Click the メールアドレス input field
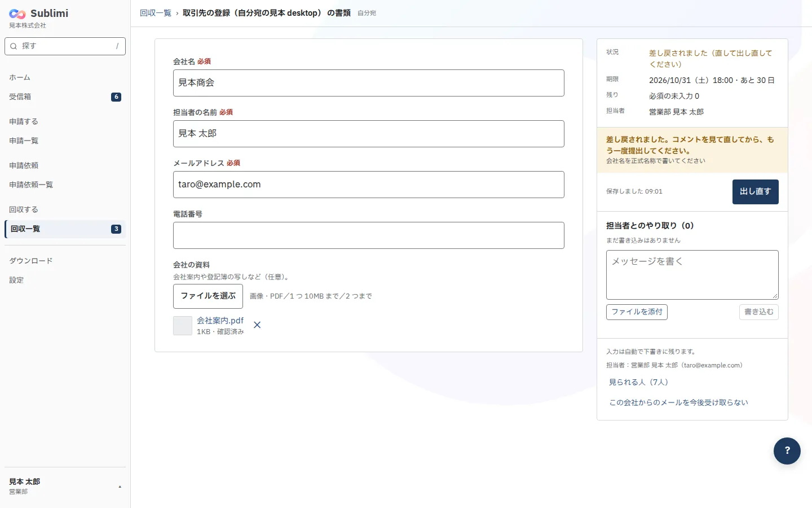The image size is (812, 508). [369, 185]
